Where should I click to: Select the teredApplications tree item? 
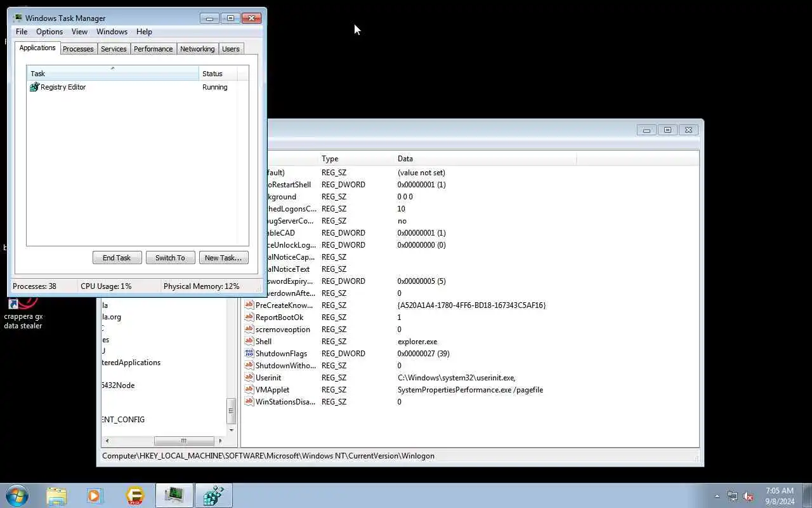[x=131, y=363]
